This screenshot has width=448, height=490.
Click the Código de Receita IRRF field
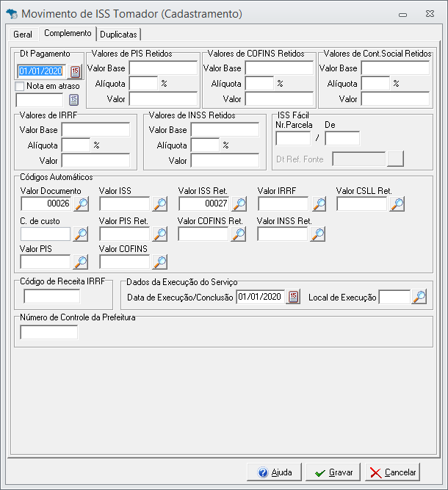52,296
